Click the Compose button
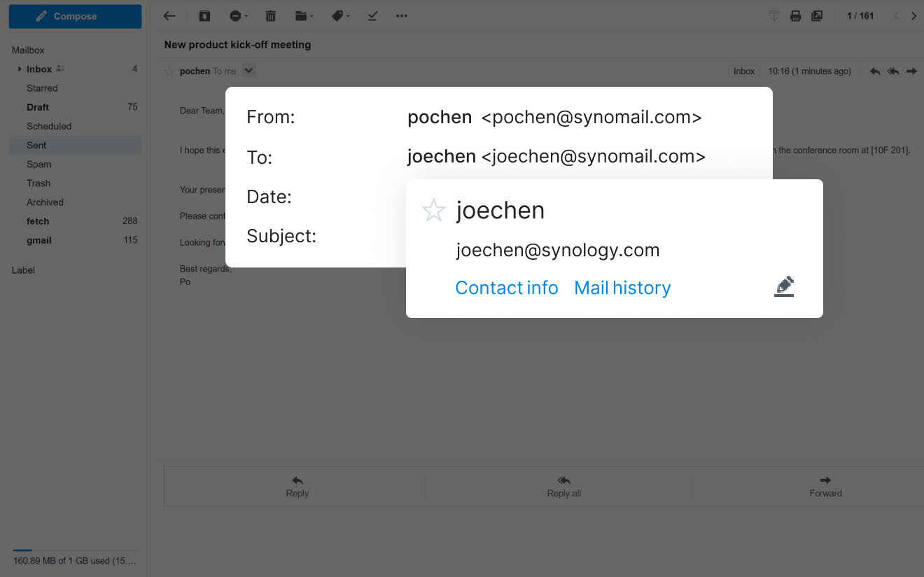The width and height of the screenshot is (924, 577). coord(75,16)
